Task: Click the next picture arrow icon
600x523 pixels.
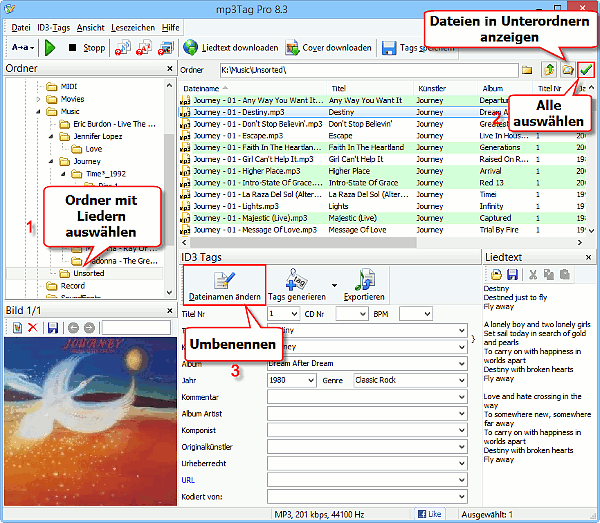Action: [x=89, y=328]
